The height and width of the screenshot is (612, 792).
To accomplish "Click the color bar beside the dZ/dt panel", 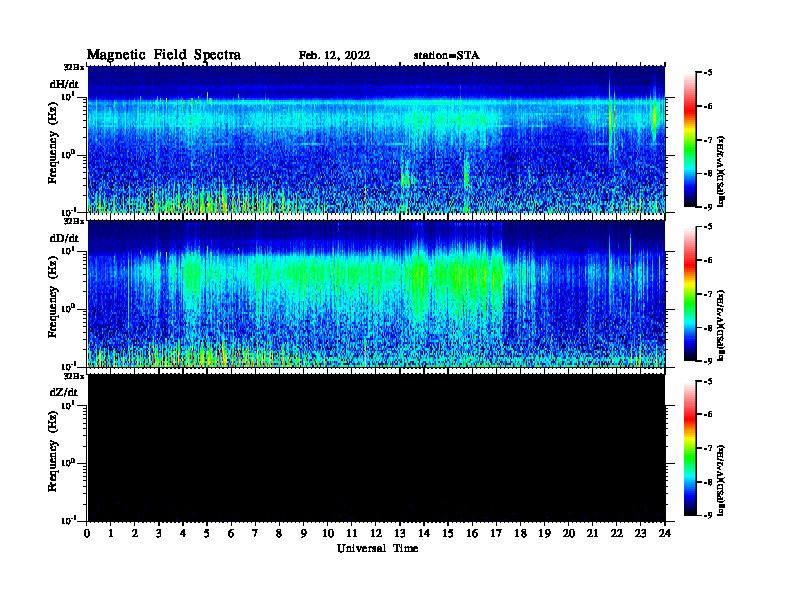I will (690, 448).
